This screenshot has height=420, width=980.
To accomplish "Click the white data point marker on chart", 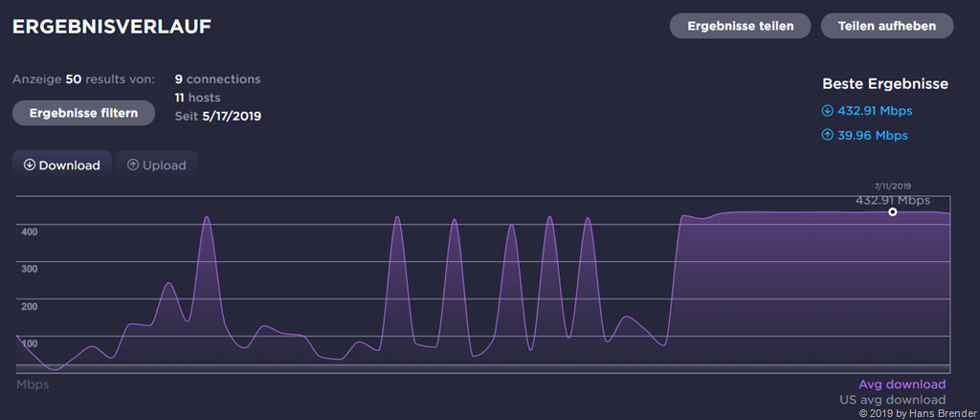I will click(x=893, y=211).
